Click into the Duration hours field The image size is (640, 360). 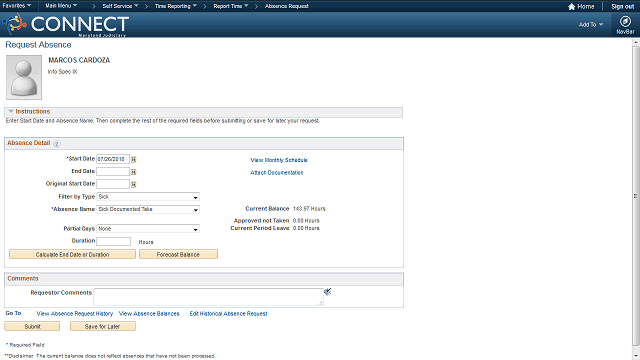coord(113,241)
